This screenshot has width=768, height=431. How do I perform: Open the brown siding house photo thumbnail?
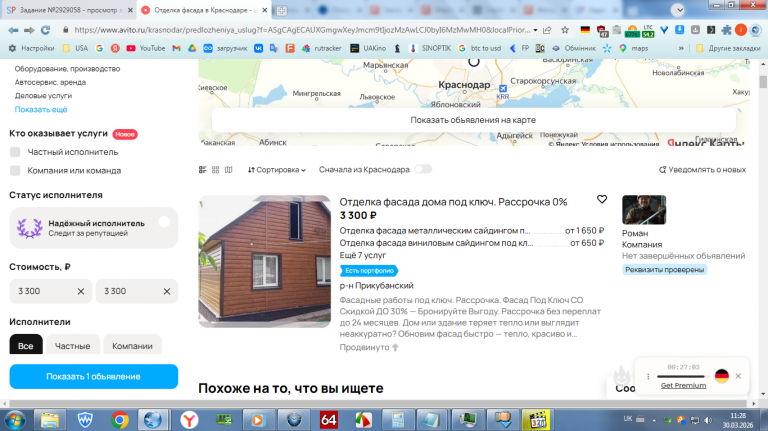point(264,262)
